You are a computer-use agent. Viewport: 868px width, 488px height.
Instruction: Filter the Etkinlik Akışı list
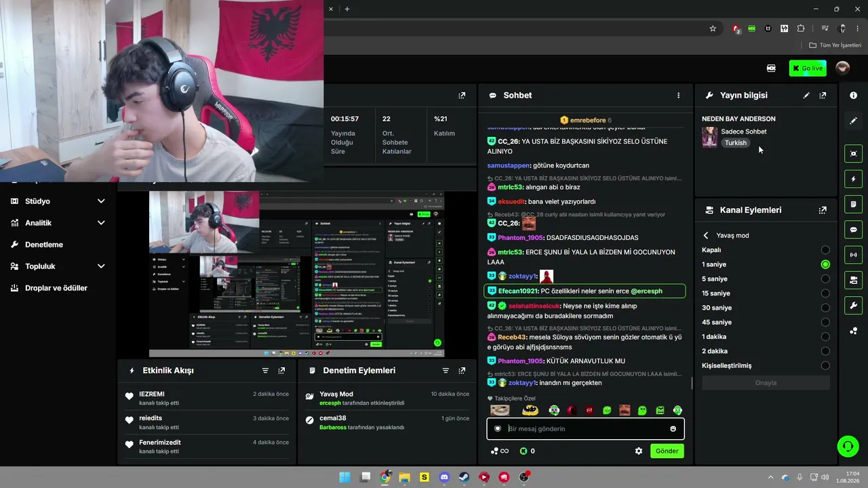265,371
